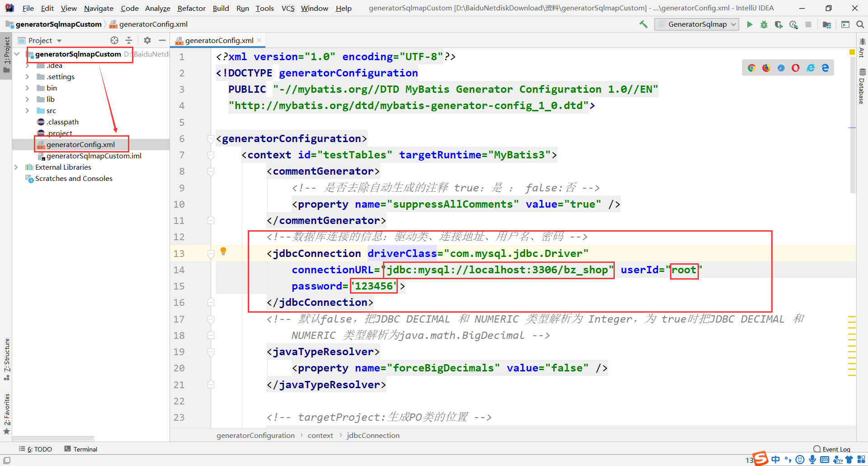The image size is (868, 466).
Task: Toggle the Ant tool window
Action: (x=862, y=48)
